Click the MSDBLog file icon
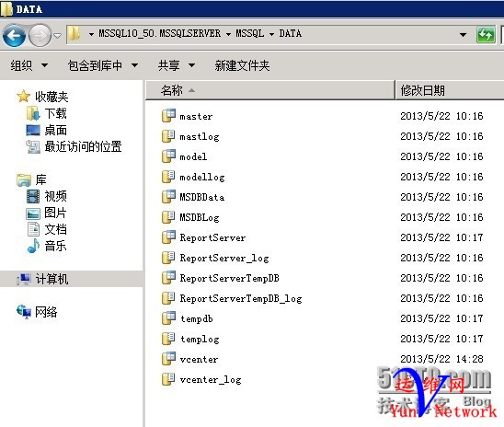The height and width of the screenshot is (427, 504). [168, 217]
